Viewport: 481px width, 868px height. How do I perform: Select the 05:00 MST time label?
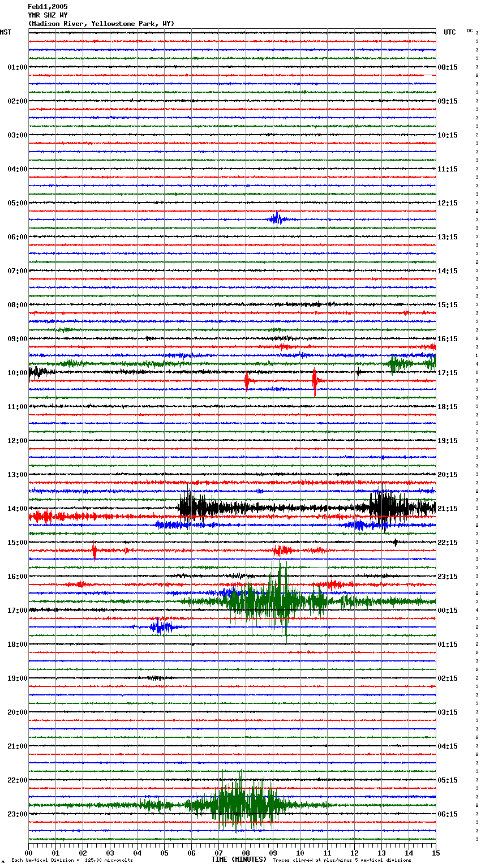18,203
